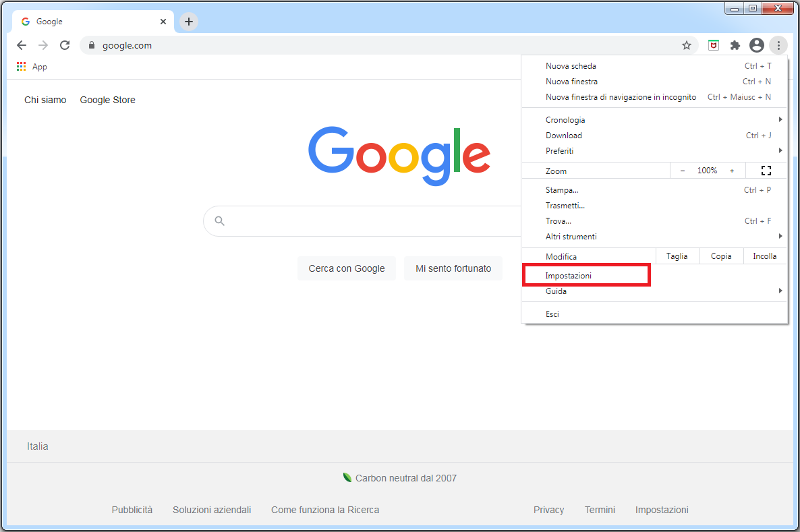Open the Pubblicità footer link

(132, 510)
